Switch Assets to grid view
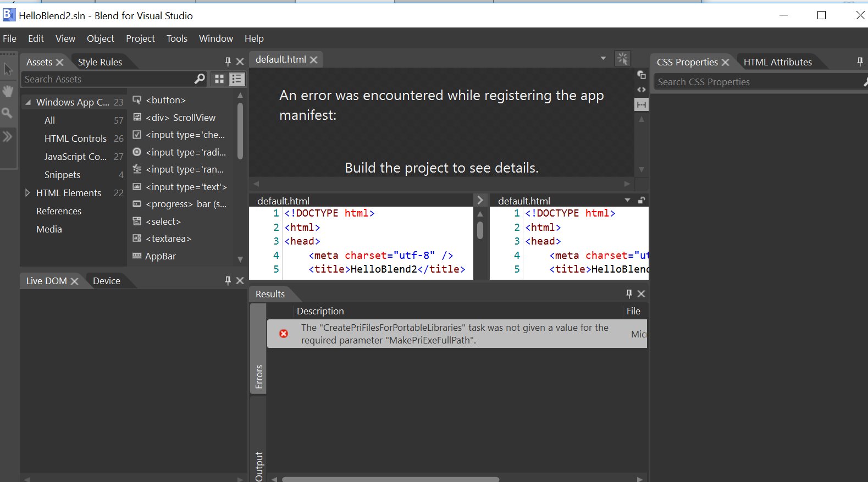Image resolution: width=868 pixels, height=482 pixels. [219, 79]
